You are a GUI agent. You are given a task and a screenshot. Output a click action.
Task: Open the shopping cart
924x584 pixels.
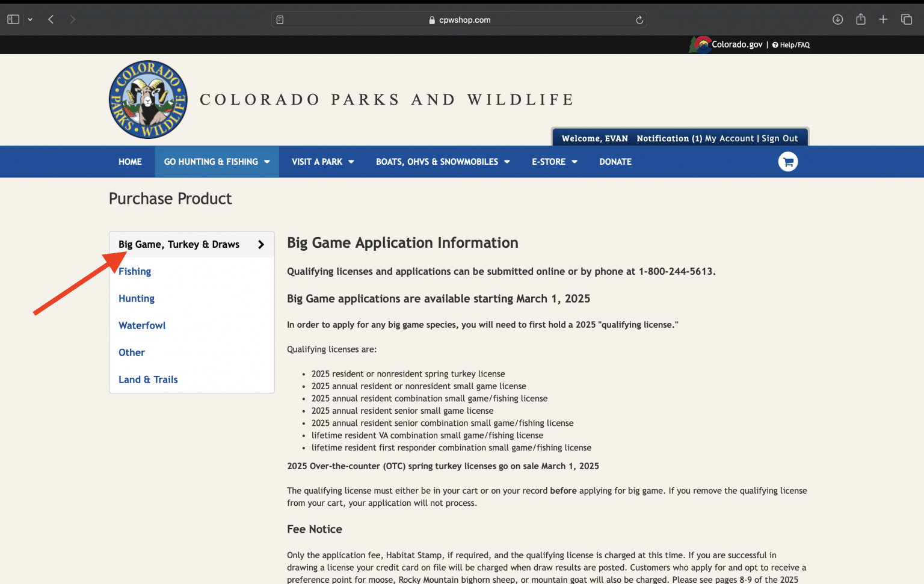(787, 161)
